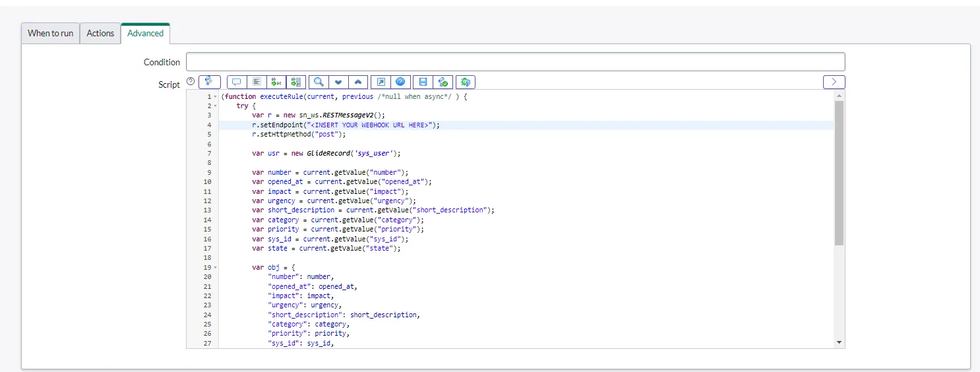Click the replace all icon
The height and width of the screenshot is (372, 980).
296,82
